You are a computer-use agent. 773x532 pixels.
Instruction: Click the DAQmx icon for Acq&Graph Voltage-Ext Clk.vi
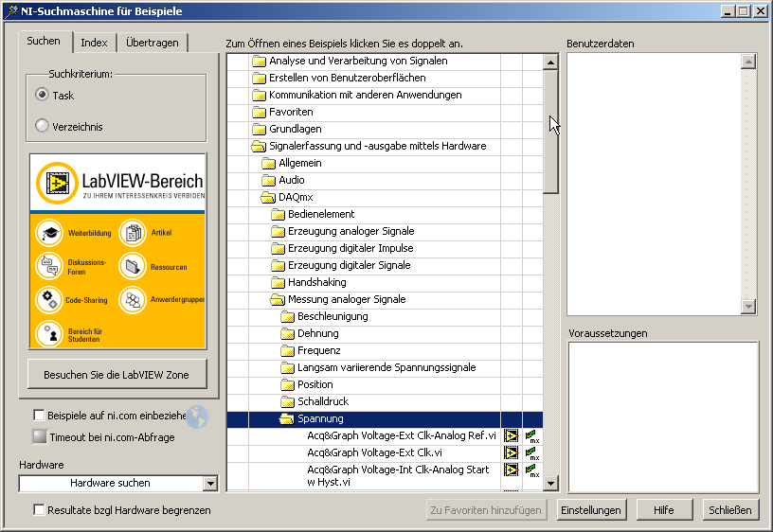(532, 453)
